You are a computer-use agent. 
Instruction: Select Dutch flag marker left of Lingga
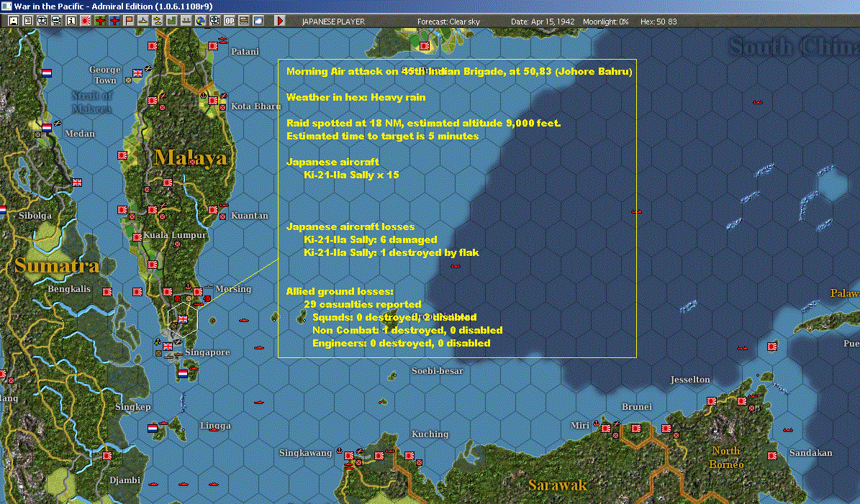point(153,429)
